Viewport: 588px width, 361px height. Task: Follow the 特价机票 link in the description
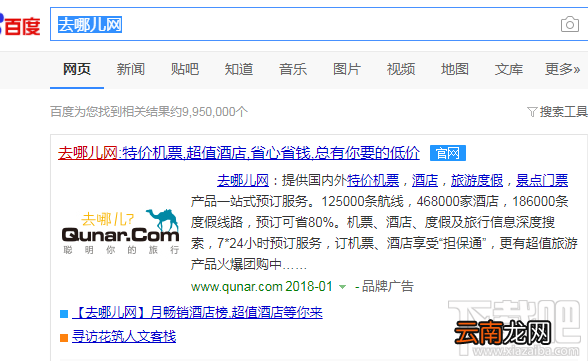click(x=373, y=180)
